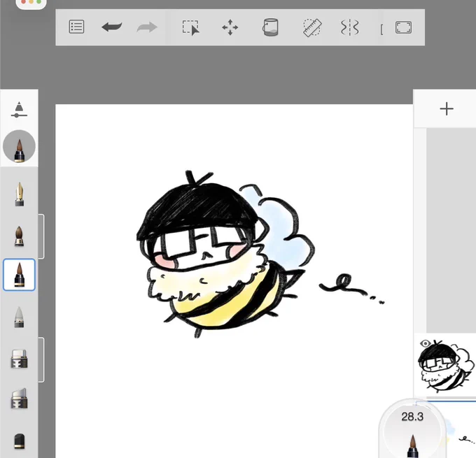Toggle bee layer visibility eye
The width and height of the screenshot is (476, 458).
426,343
